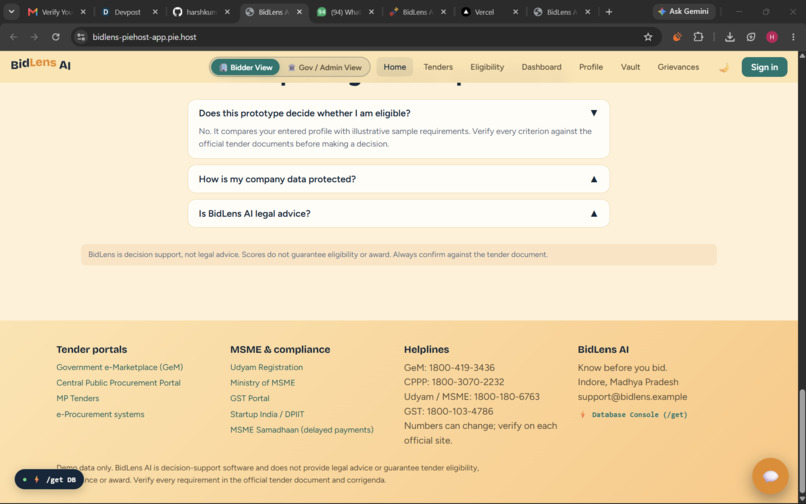The height and width of the screenshot is (504, 806).
Task: Expand How is my company data protected
Action: (398, 179)
